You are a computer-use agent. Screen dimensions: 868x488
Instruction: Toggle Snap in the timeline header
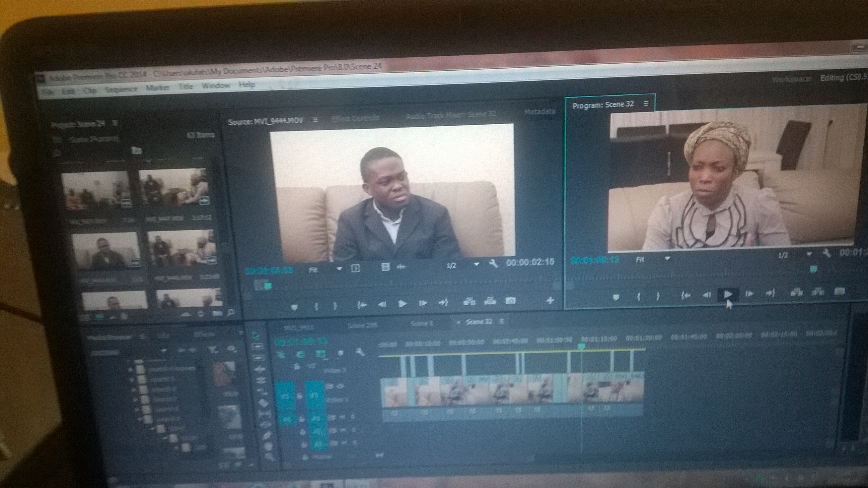[300, 354]
